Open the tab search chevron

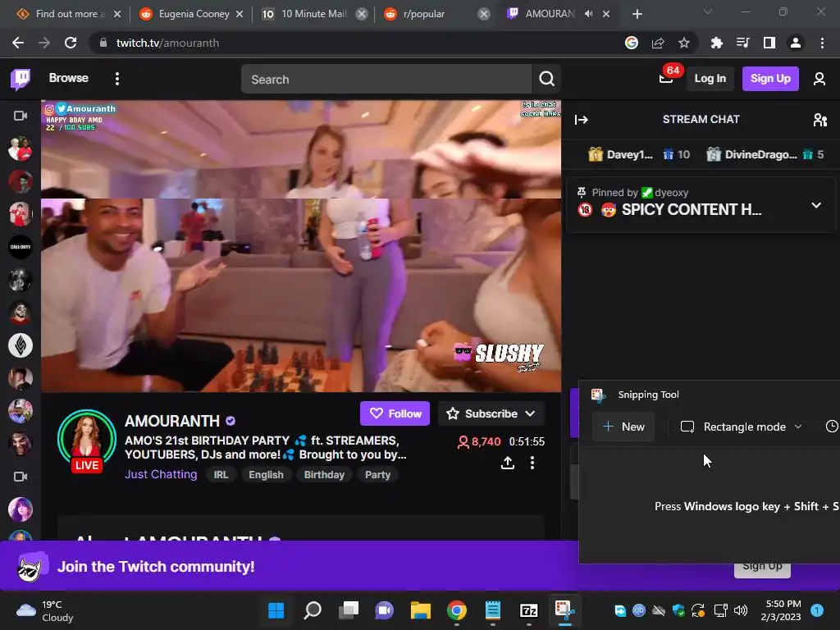pos(708,11)
